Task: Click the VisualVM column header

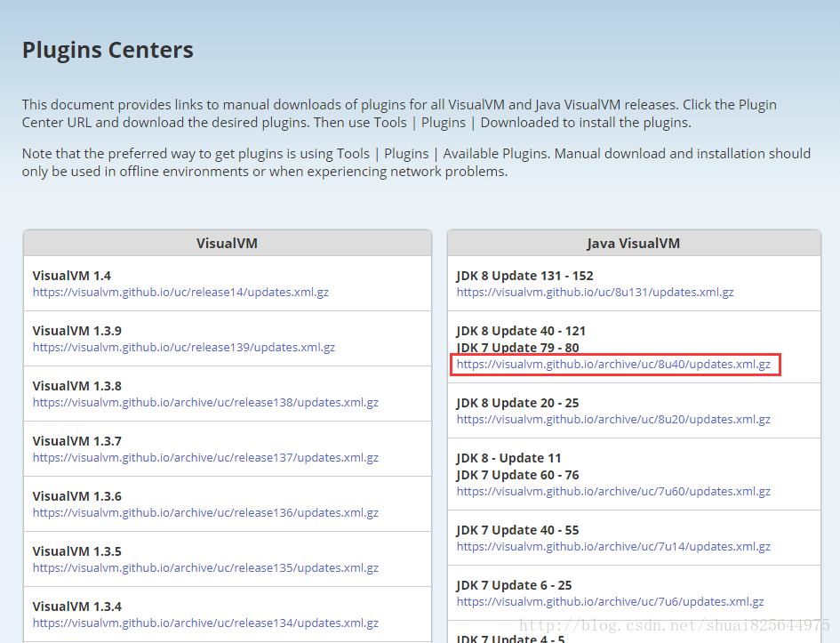Action: click(x=228, y=244)
